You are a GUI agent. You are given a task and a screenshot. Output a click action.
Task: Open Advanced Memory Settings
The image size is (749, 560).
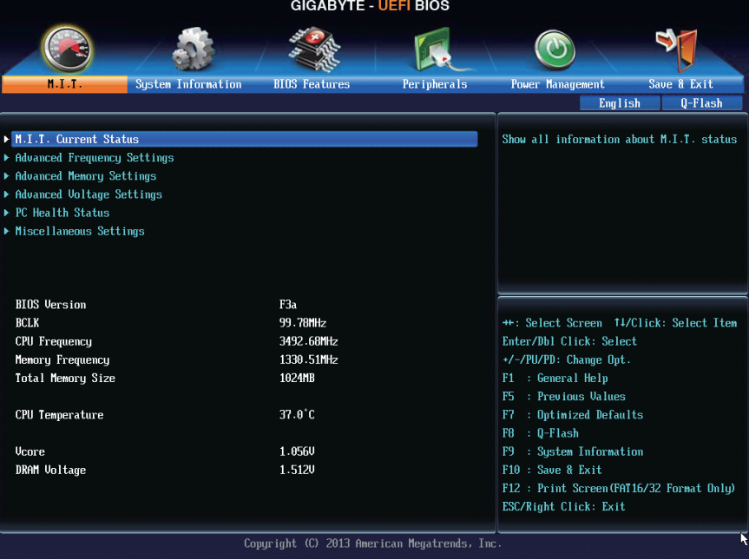(86, 176)
